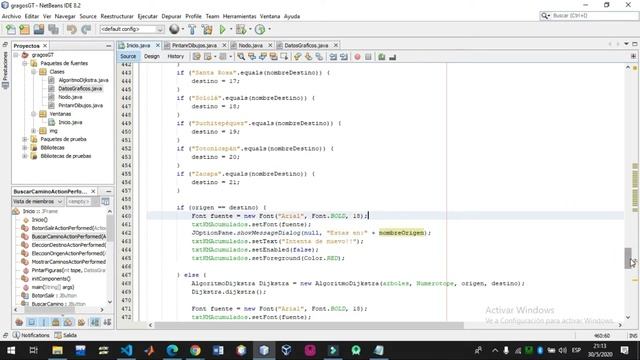Click the Stop Macro Recording icon
This screenshot has width=640, height=360.
tap(368, 57)
